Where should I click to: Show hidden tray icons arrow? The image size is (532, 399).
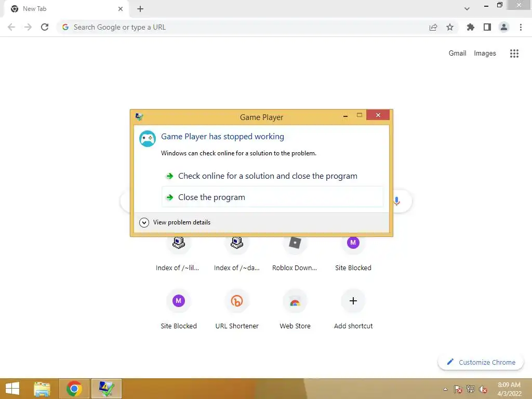point(445,390)
